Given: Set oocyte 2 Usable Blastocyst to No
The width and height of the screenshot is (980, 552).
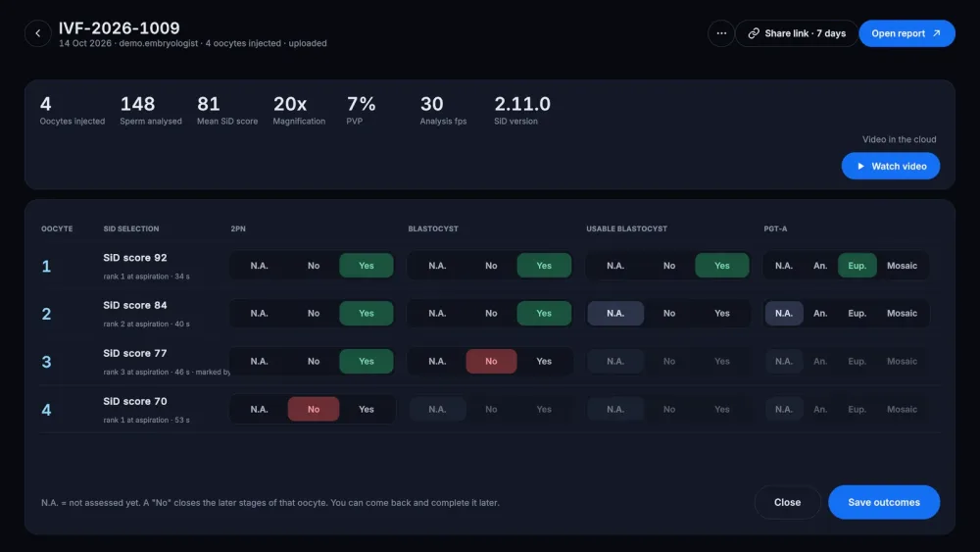Looking at the screenshot, I should (x=668, y=313).
